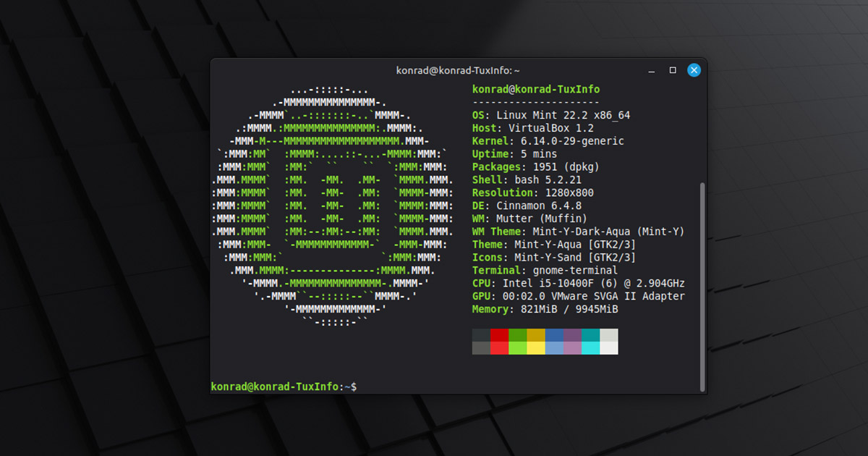Click the Linux Mint ASCII art logo

pos(333,206)
